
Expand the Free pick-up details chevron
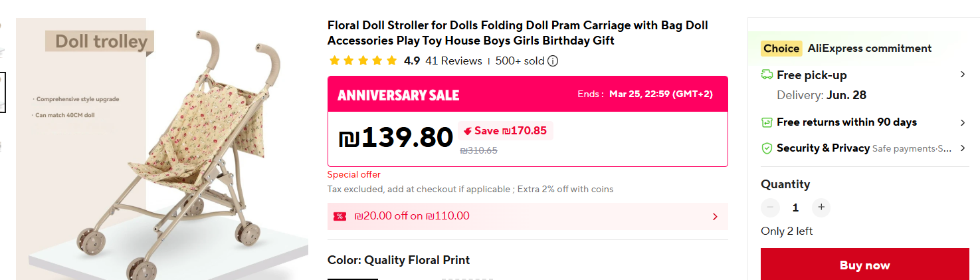963,74
